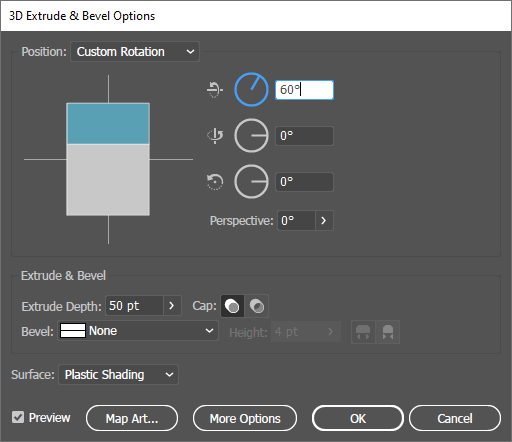The width and height of the screenshot is (512, 442).
Task: Click the More Options button
Action: pos(245,418)
